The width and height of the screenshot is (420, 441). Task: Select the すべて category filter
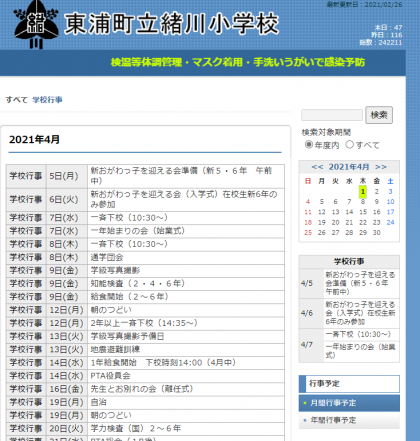[16, 100]
